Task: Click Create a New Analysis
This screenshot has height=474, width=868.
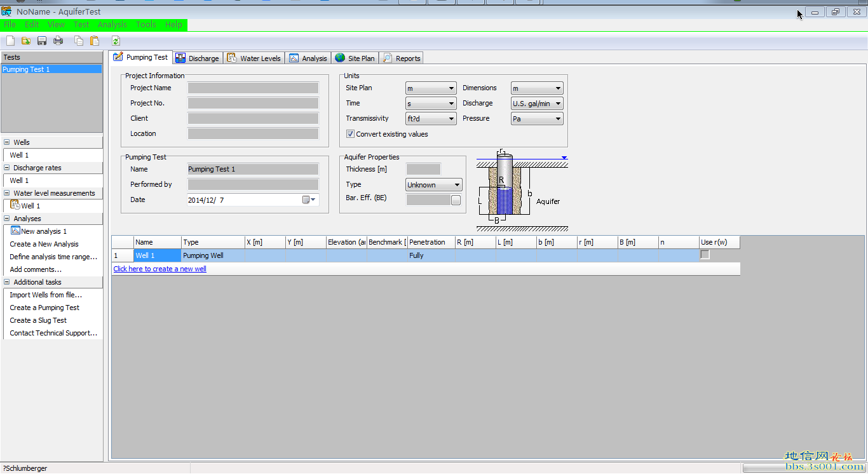Action: point(44,244)
